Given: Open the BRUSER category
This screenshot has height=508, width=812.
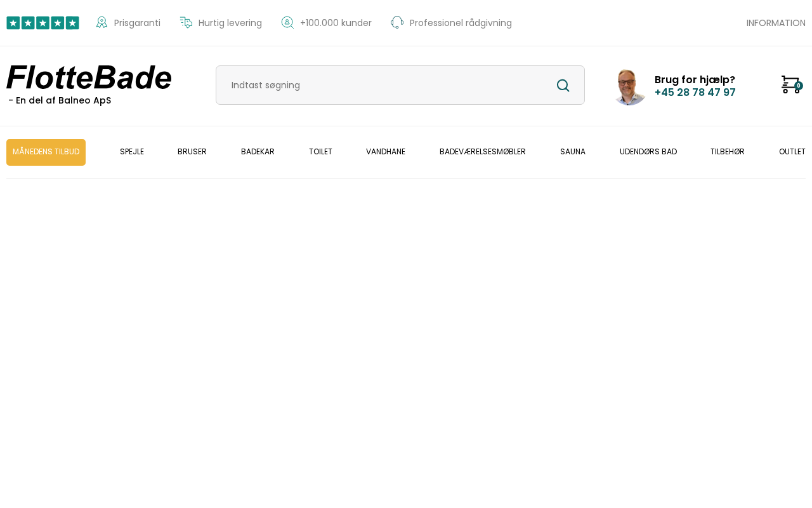Looking at the screenshot, I should pyautogui.click(x=192, y=152).
